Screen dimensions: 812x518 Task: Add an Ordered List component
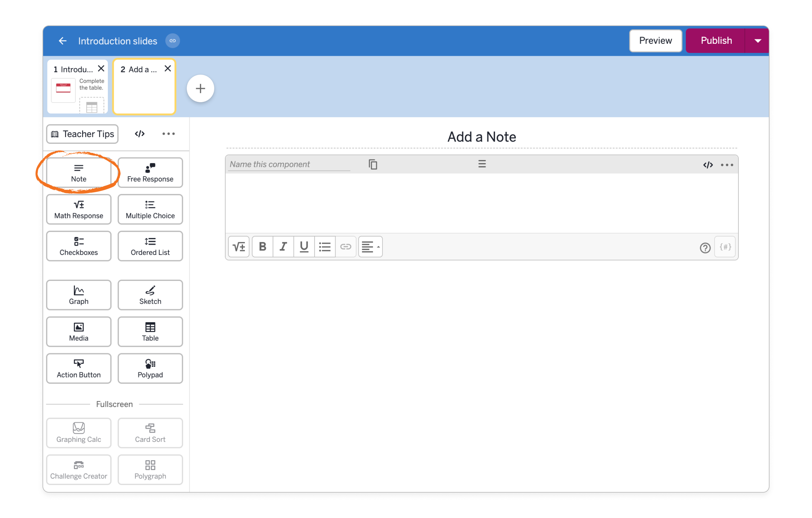click(150, 246)
